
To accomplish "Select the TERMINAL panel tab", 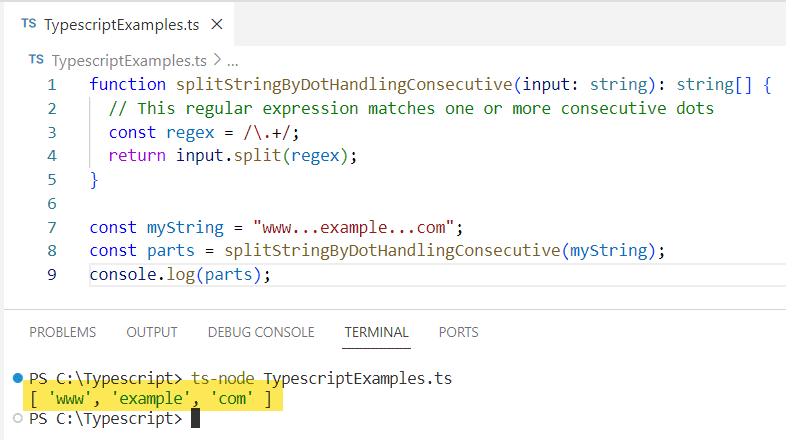I will tap(376, 332).
